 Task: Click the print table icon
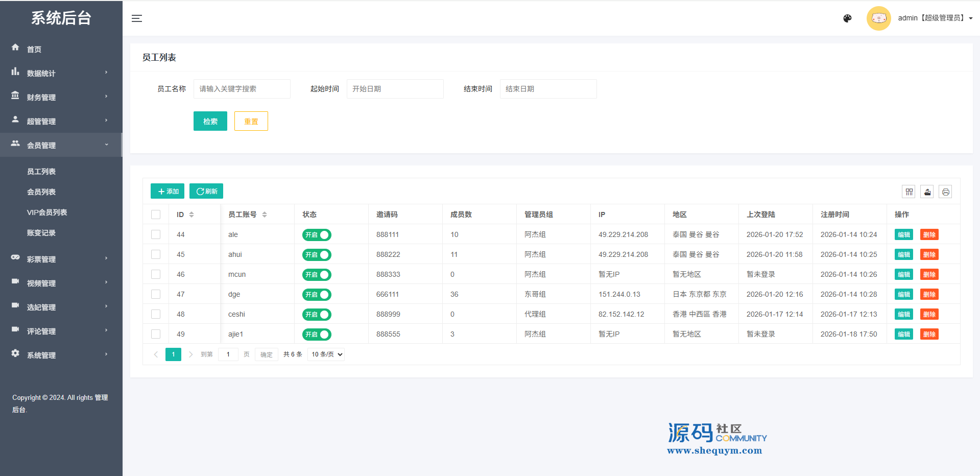(945, 192)
